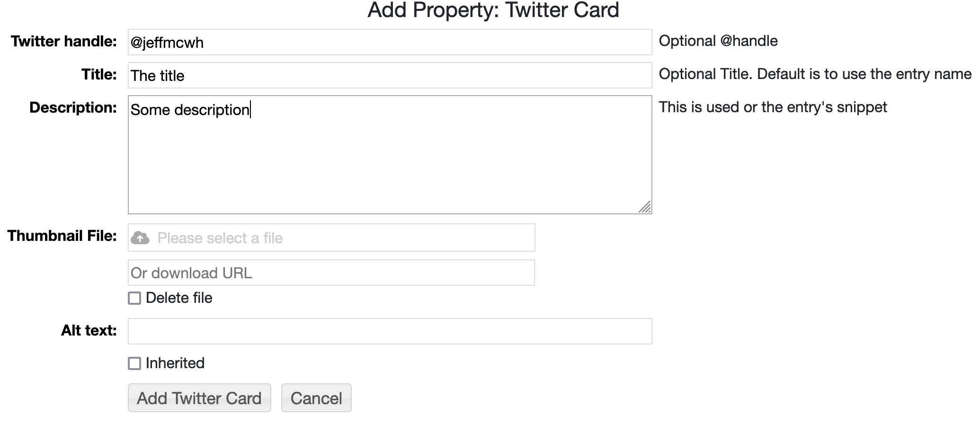Image resolution: width=980 pixels, height=424 pixels.
Task: Focus the Twitter handle input field
Action: [x=389, y=43]
